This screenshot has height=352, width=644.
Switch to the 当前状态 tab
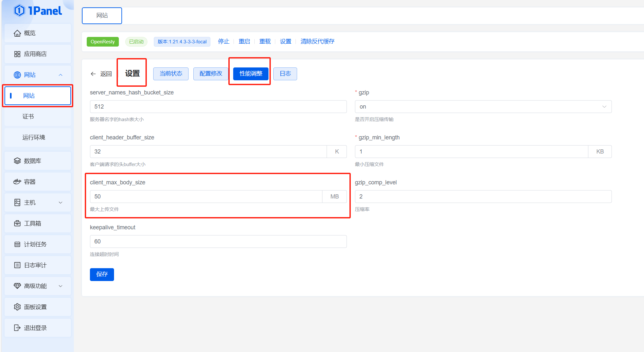[x=171, y=74]
